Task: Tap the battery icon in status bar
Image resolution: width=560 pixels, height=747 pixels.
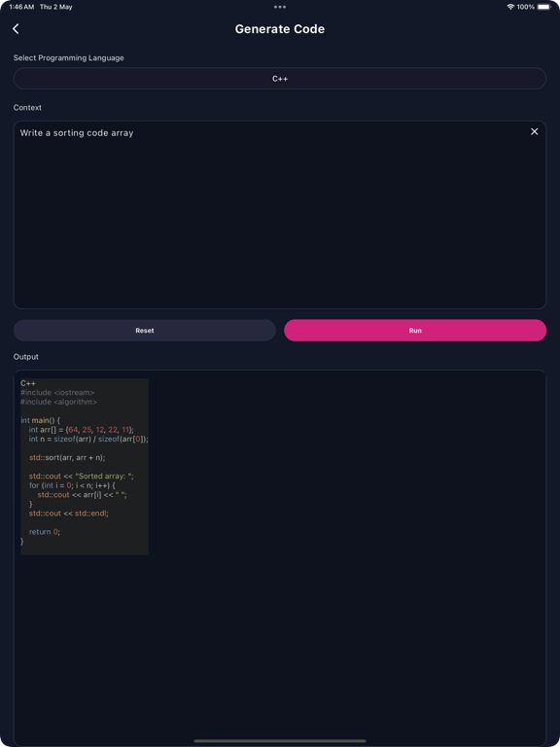Action: tap(544, 7)
